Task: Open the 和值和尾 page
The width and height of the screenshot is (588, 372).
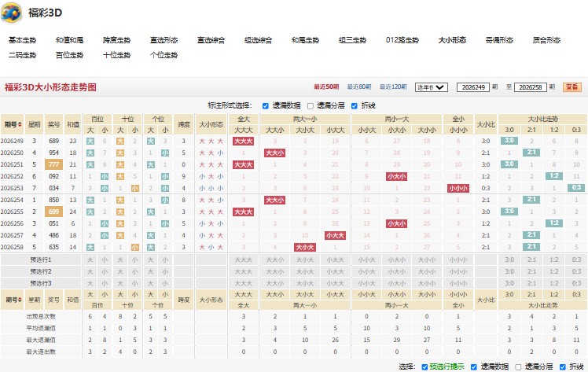Action: pos(69,40)
